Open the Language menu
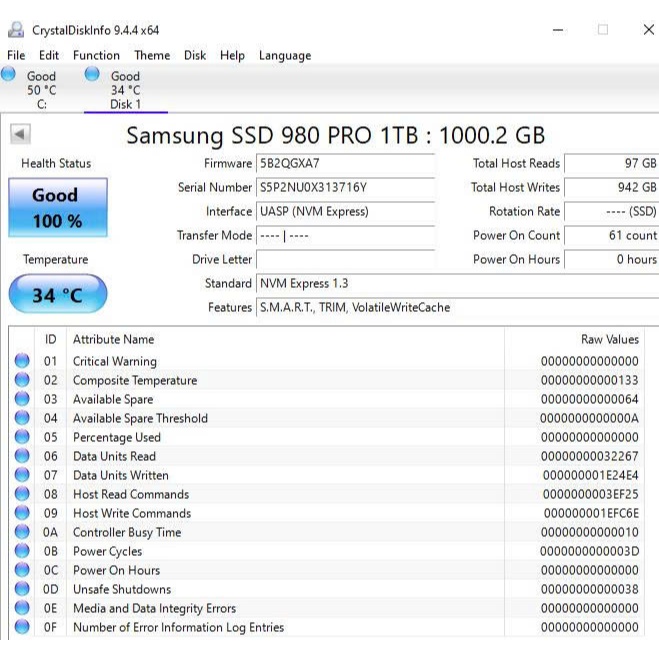The width and height of the screenshot is (659, 659). pyautogui.click(x=285, y=55)
